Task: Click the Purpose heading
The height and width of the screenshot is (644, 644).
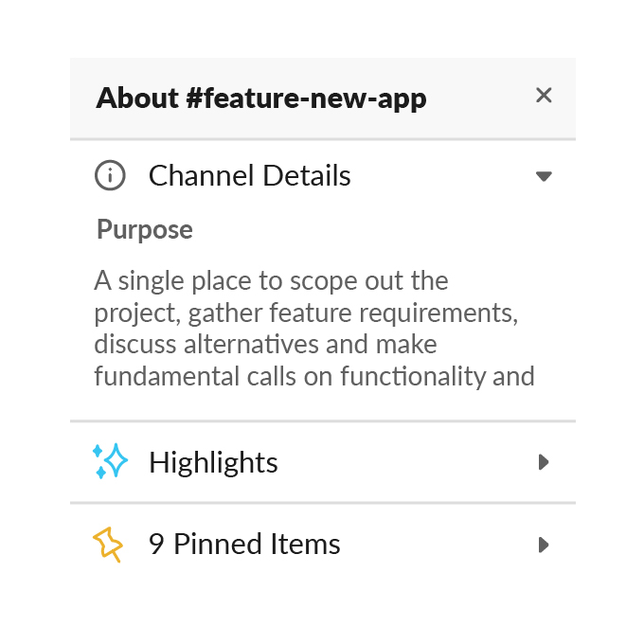Action: [x=145, y=229]
